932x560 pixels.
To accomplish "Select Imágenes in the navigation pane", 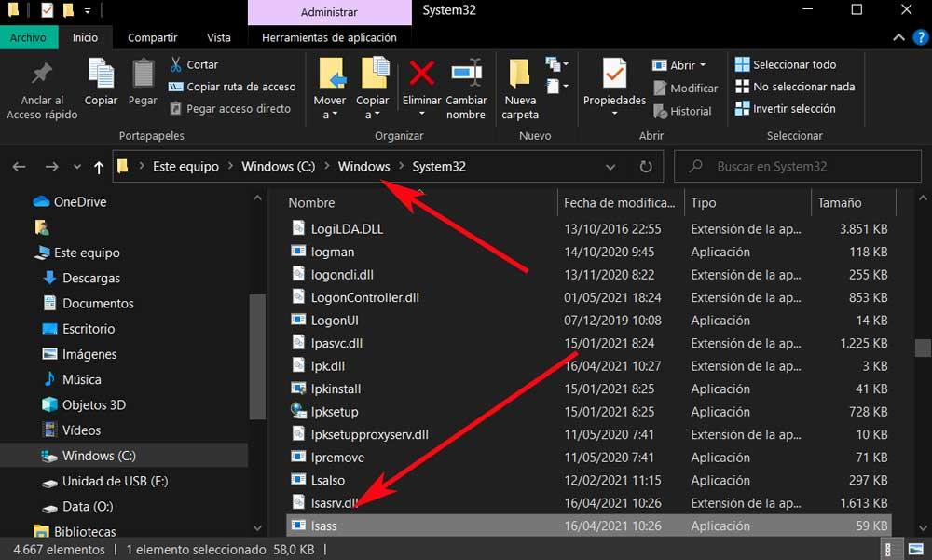I will pos(79,354).
